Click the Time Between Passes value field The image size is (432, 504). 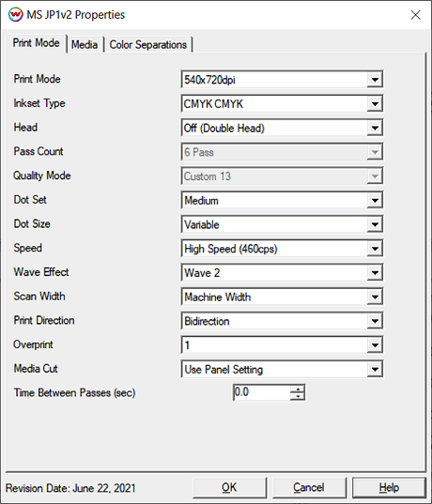(x=262, y=392)
